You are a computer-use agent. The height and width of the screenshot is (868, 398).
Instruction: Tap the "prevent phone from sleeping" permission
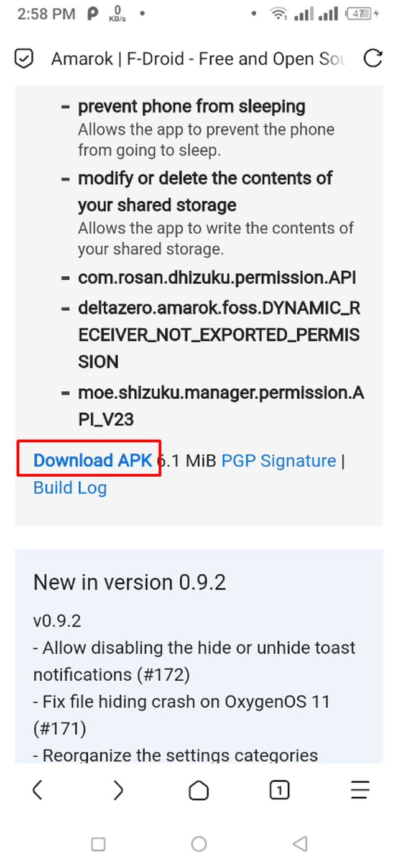(191, 106)
